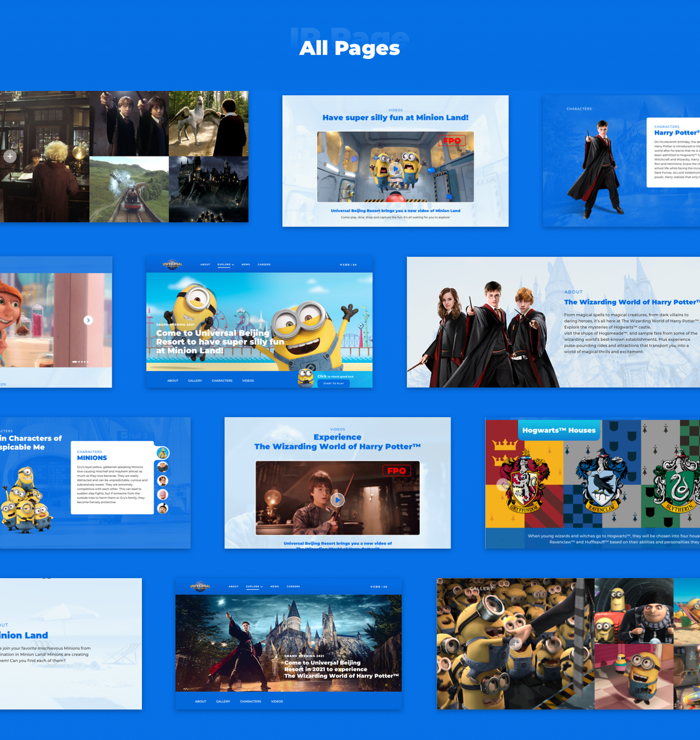Open the Ron and Harry wands gallery photo
The height and width of the screenshot is (740, 700).
(x=129, y=124)
